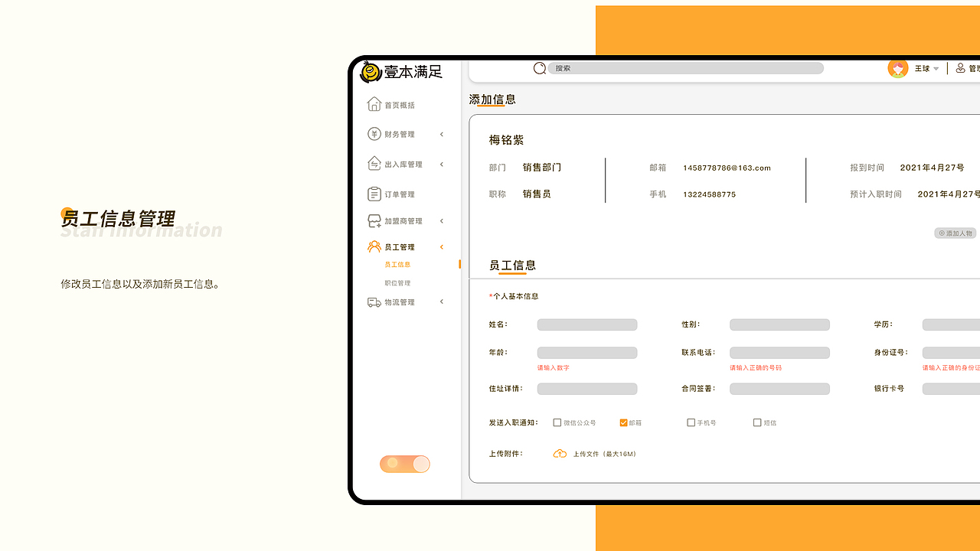Expand the 财务管理 sidebar chevron
980x551 pixels.
441,133
